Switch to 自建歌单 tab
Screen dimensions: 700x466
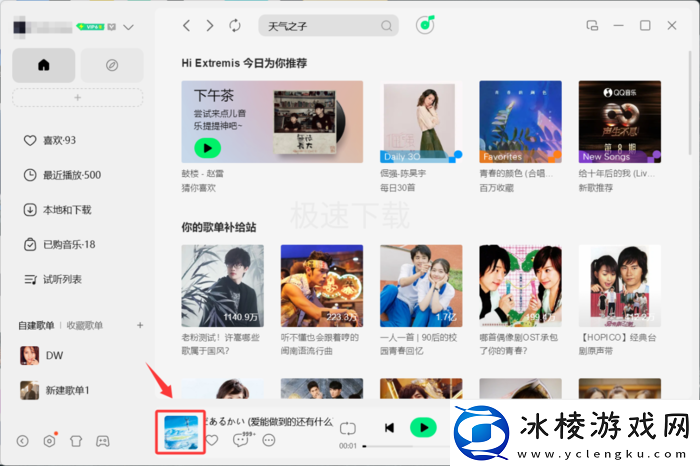36,325
